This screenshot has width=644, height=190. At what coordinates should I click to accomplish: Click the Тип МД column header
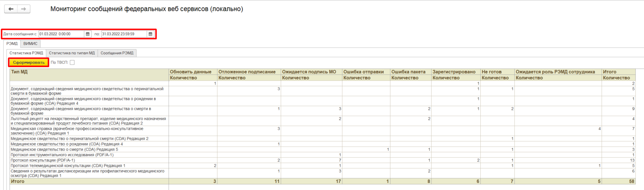19,72
